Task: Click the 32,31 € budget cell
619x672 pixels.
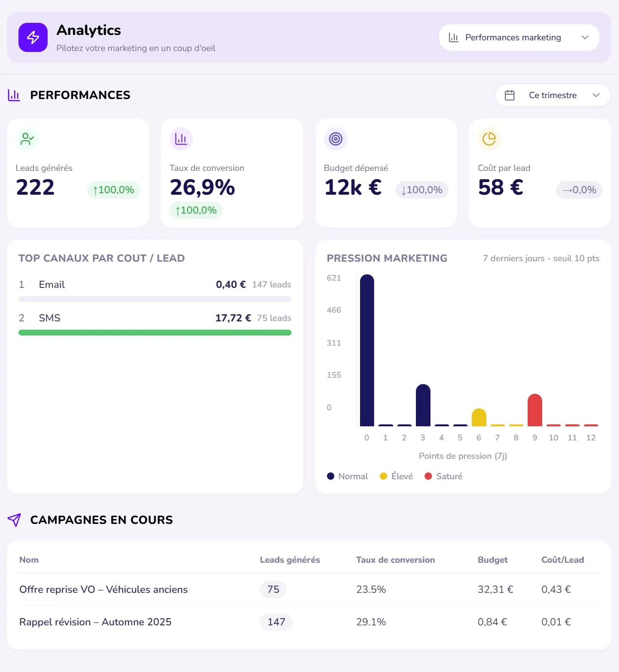Action: click(496, 589)
